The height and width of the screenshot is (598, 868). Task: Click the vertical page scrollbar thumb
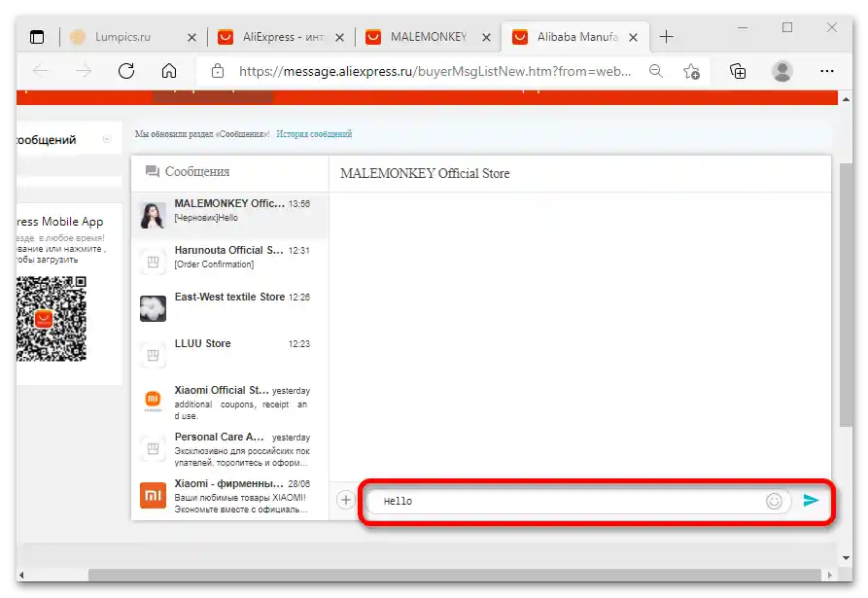click(846, 296)
